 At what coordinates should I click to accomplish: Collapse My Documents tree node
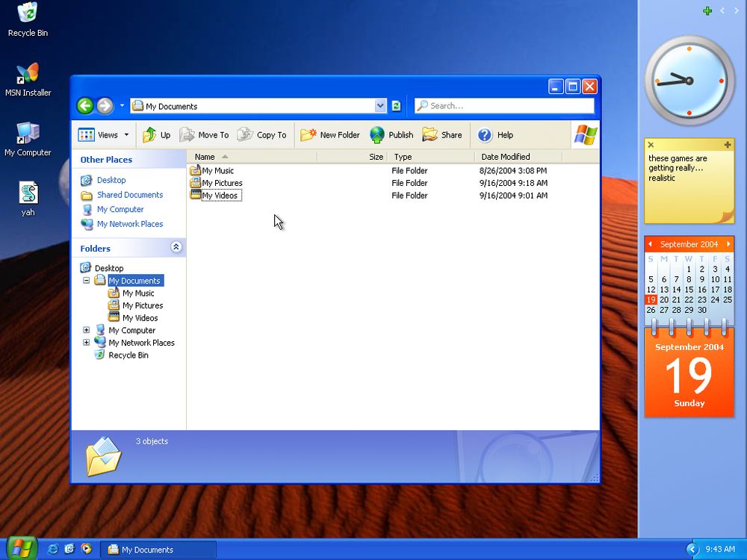pos(86,281)
